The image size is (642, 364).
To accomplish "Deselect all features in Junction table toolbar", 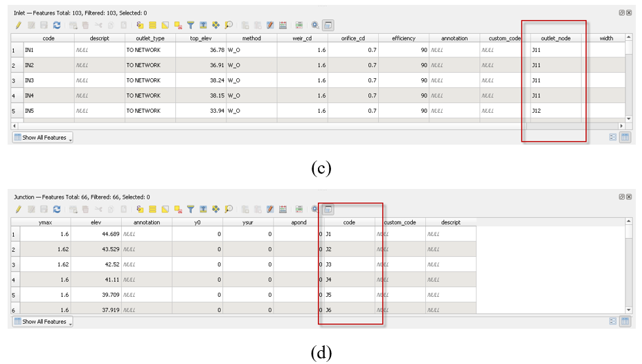I will 178,209.
